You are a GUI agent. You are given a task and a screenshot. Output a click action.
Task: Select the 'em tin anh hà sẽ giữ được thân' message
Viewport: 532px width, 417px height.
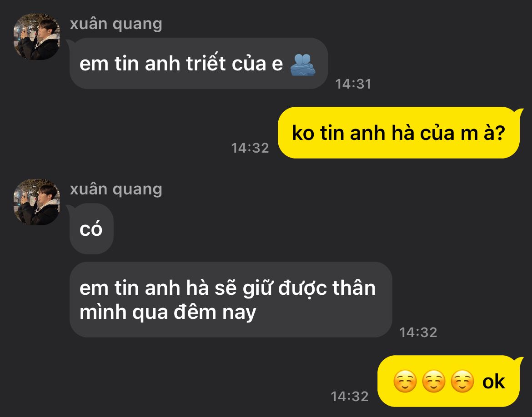pyautogui.click(x=231, y=300)
